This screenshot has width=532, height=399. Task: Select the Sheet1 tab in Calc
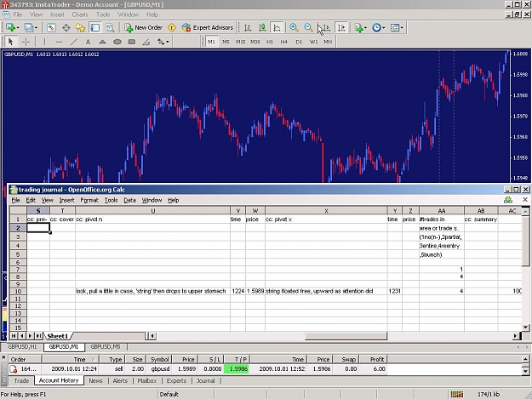point(58,336)
